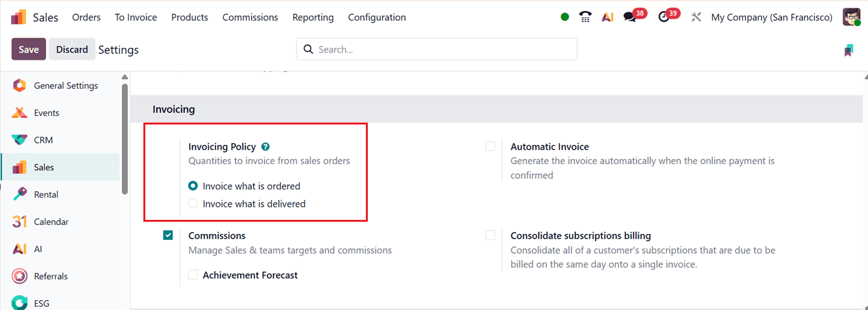Click the Sales app logo icon
The height and width of the screenshot is (310, 868).
click(18, 18)
